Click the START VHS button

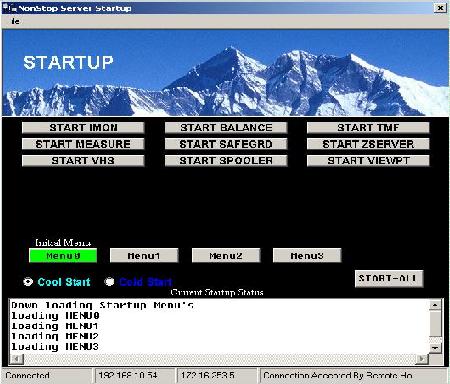click(83, 160)
